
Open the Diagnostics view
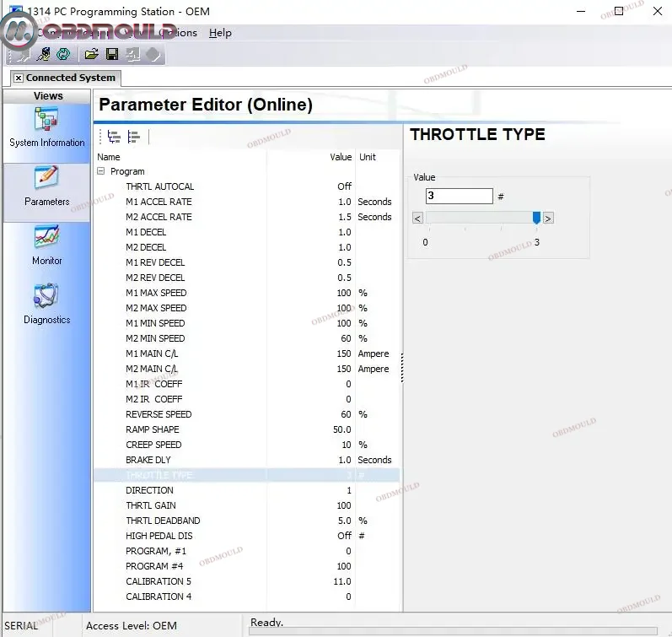click(46, 303)
